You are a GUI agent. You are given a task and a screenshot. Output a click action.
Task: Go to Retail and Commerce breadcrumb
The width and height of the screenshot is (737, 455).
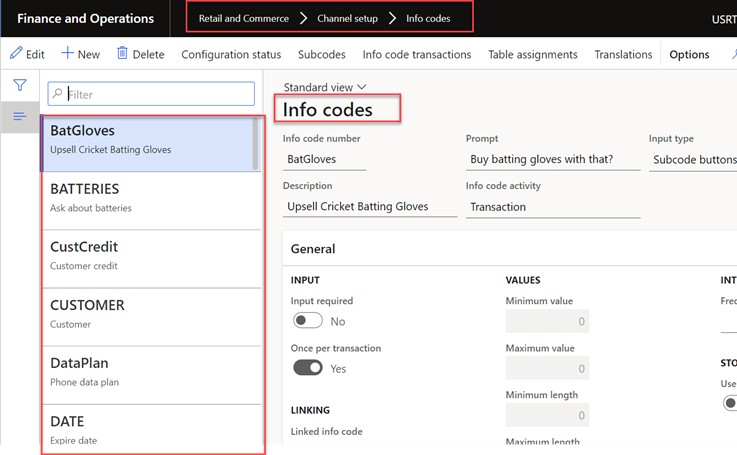[243, 18]
